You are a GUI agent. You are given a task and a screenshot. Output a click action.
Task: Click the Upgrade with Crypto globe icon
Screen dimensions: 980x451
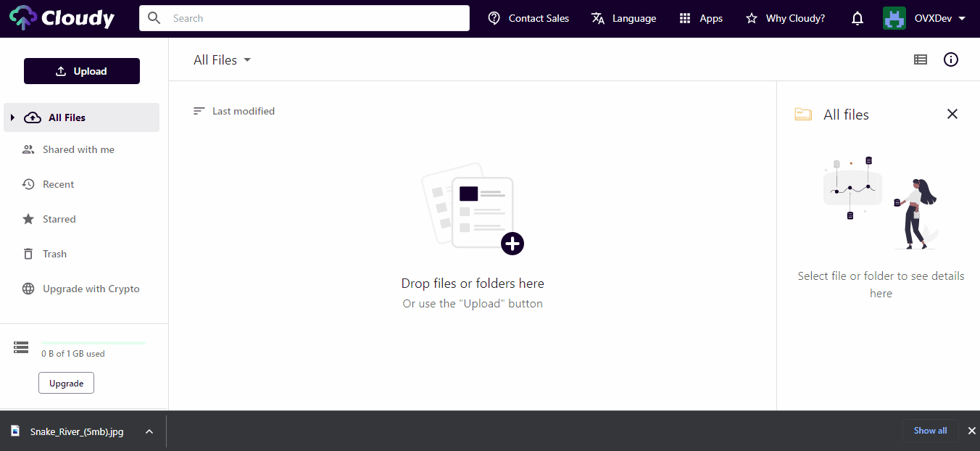(28, 289)
